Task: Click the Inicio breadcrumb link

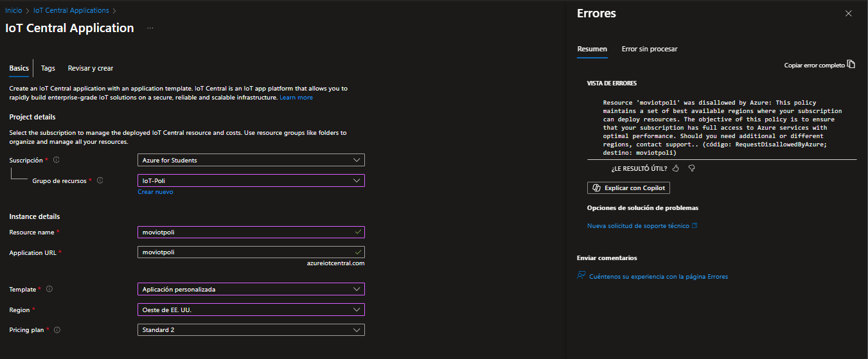Action: (13, 10)
